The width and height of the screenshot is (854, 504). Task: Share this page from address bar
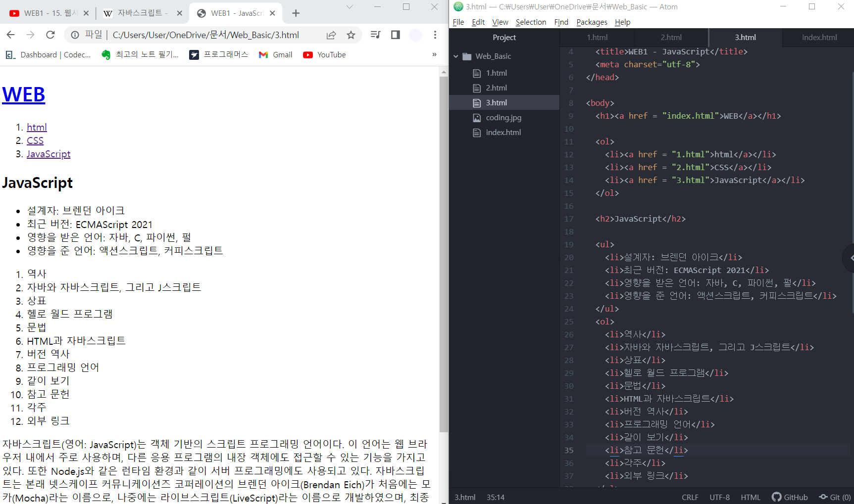tap(331, 35)
